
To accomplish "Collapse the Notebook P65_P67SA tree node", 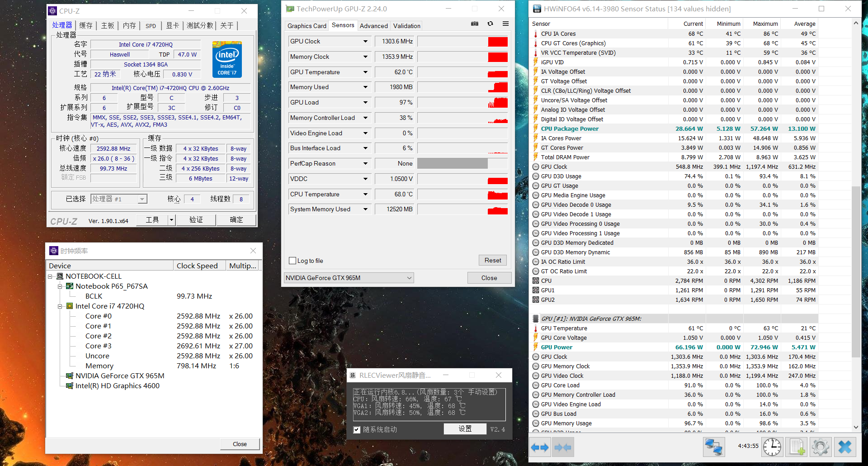I will coord(60,286).
